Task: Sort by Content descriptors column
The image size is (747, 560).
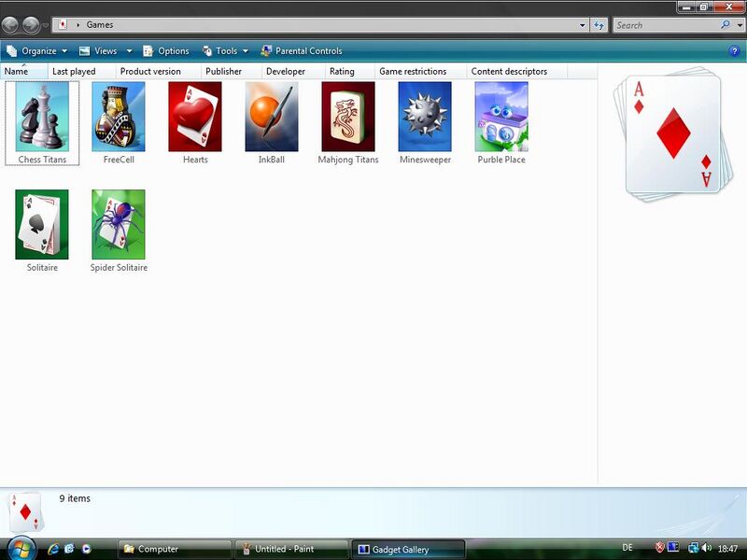Action: tap(517, 72)
